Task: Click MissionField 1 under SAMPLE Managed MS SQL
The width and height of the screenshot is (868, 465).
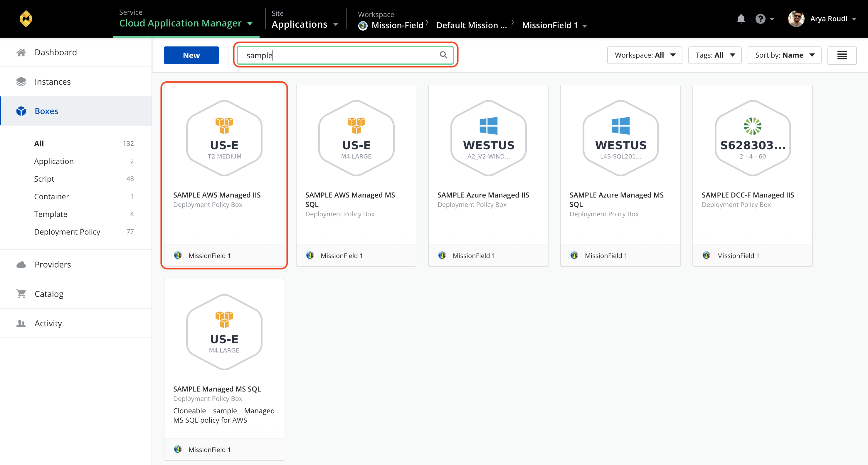Action: pos(210,449)
